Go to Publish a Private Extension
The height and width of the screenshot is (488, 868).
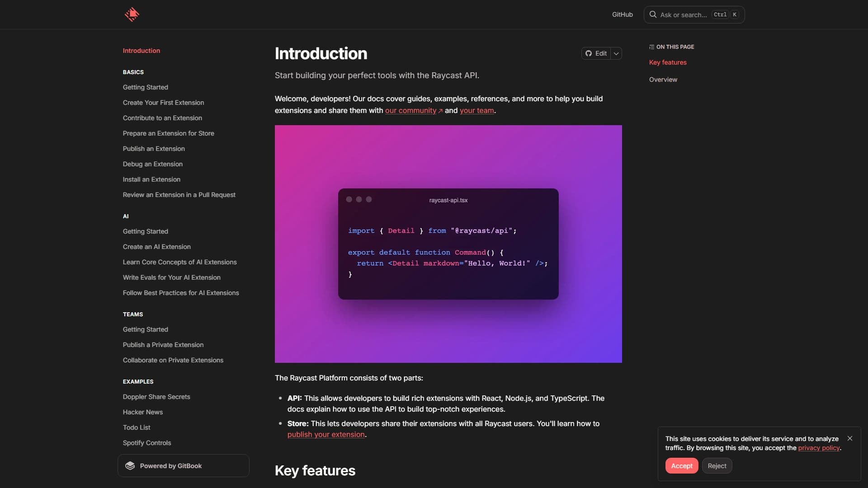(x=163, y=345)
